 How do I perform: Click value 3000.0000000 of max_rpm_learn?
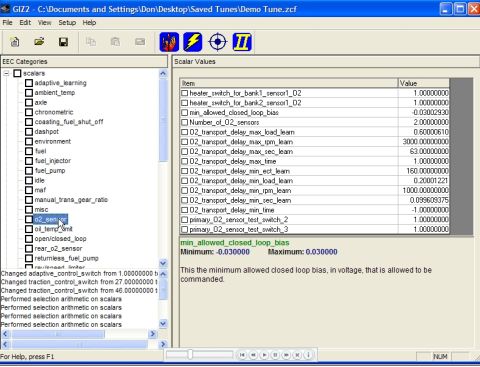[x=425, y=142]
